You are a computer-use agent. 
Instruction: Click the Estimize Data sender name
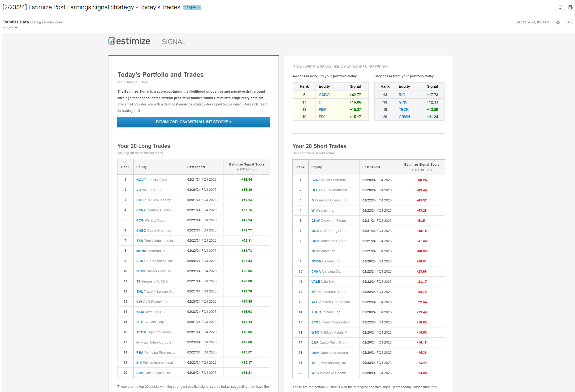pyautogui.click(x=16, y=22)
